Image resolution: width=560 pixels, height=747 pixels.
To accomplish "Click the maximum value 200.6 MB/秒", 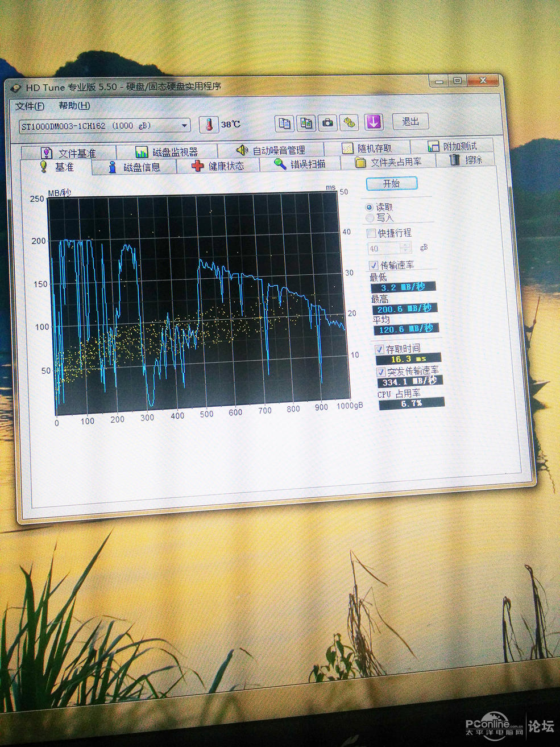I will pos(405,309).
